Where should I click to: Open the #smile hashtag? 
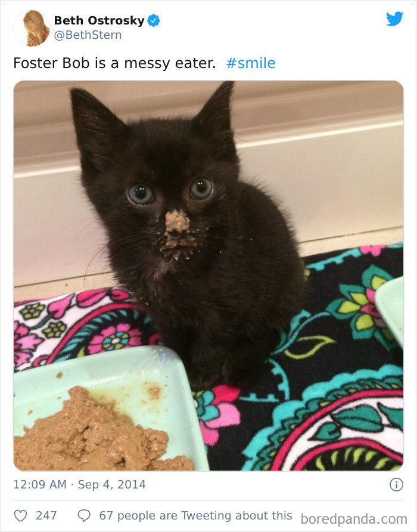tap(251, 63)
